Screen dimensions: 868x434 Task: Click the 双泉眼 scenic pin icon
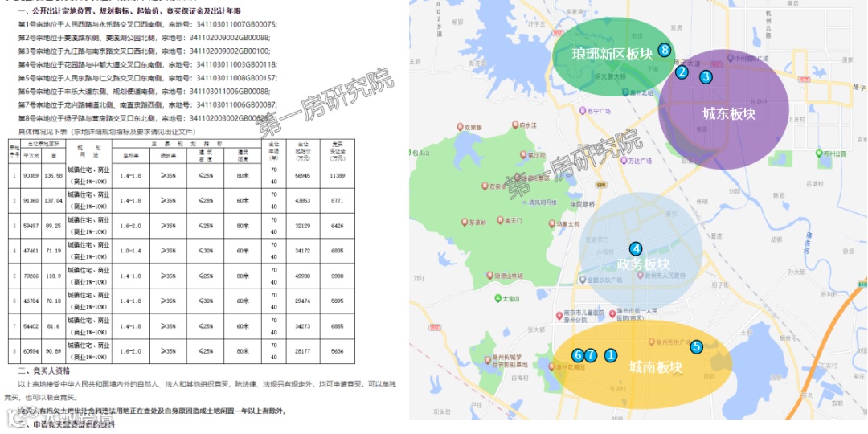click(460, 127)
